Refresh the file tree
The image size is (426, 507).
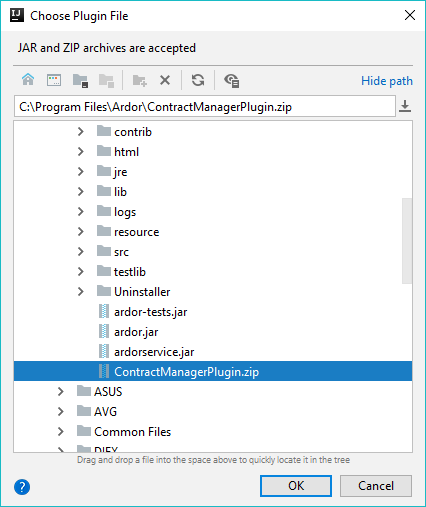(x=198, y=80)
